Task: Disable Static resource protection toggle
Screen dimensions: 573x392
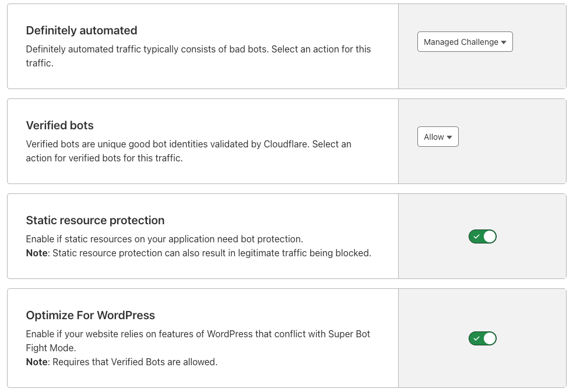Action: point(483,236)
